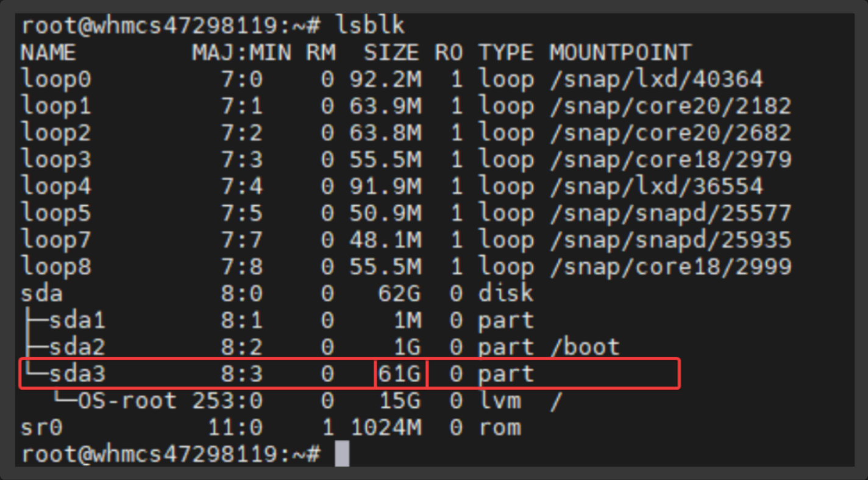
Task: Click the loop4 device name
Action: (x=56, y=186)
